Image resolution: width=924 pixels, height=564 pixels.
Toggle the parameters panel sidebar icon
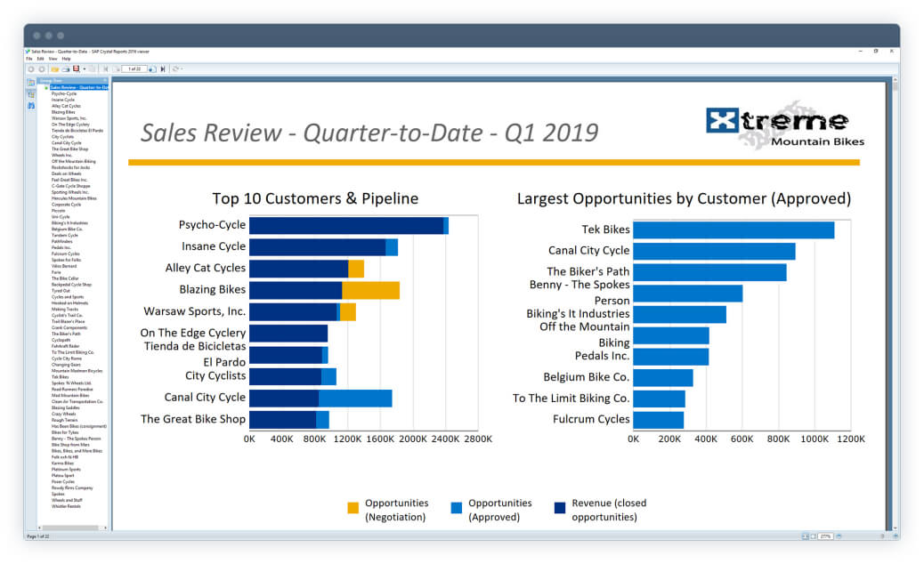tap(31, 94)
